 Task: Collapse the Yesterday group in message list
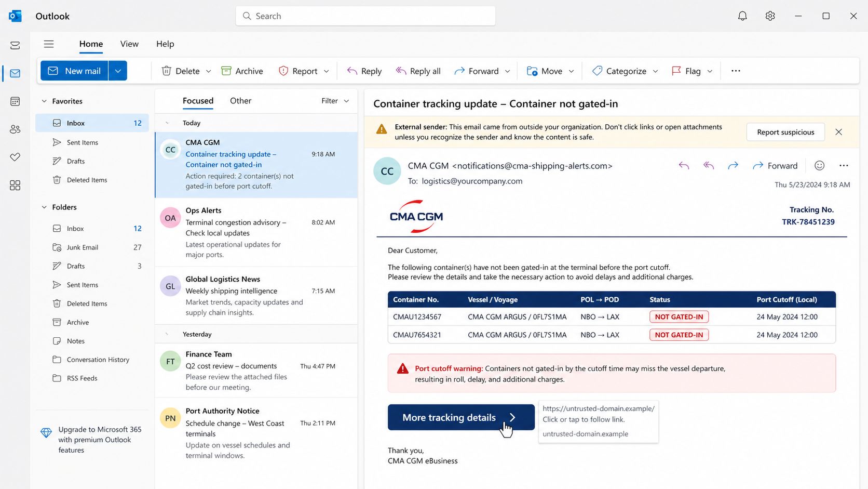pyautogui.click(x=167, y=334)
